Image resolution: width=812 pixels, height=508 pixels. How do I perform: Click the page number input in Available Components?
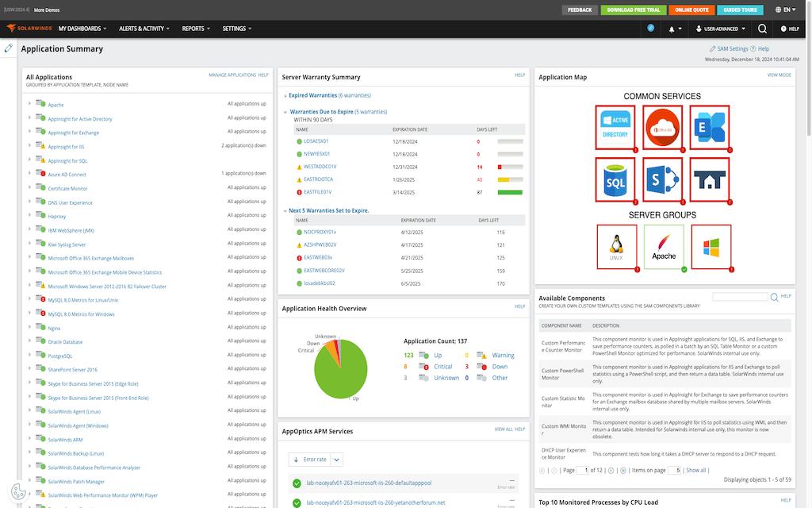pos(584,470)
